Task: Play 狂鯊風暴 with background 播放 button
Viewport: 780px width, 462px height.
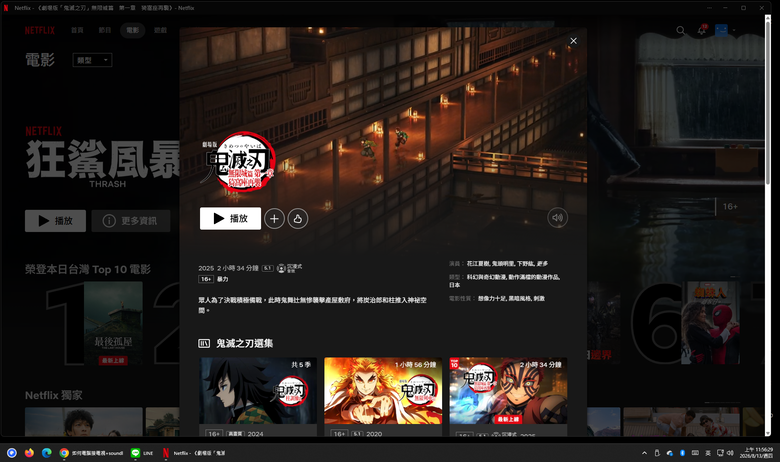Action: 55,221
